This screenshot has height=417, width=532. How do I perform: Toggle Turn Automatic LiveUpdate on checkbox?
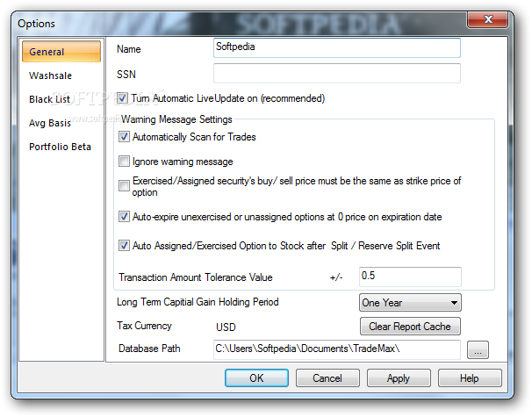[123, 98]
